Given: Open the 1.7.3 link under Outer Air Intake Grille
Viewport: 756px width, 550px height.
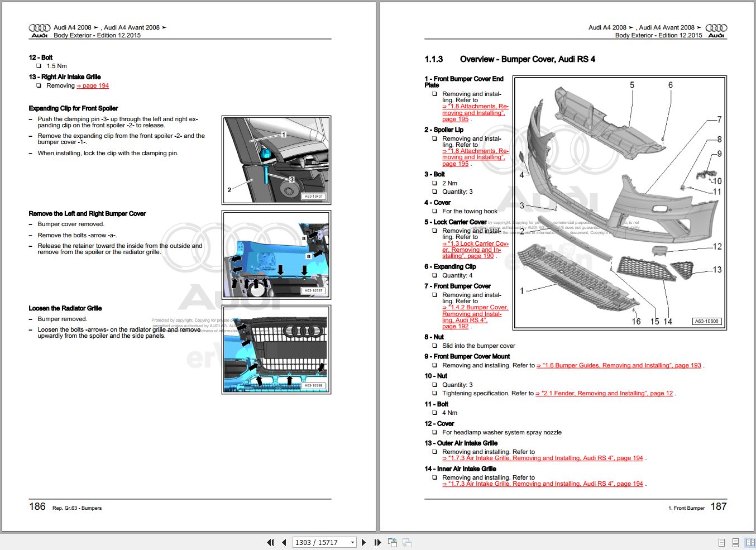Looking at the screenshot, I should 543,458.
